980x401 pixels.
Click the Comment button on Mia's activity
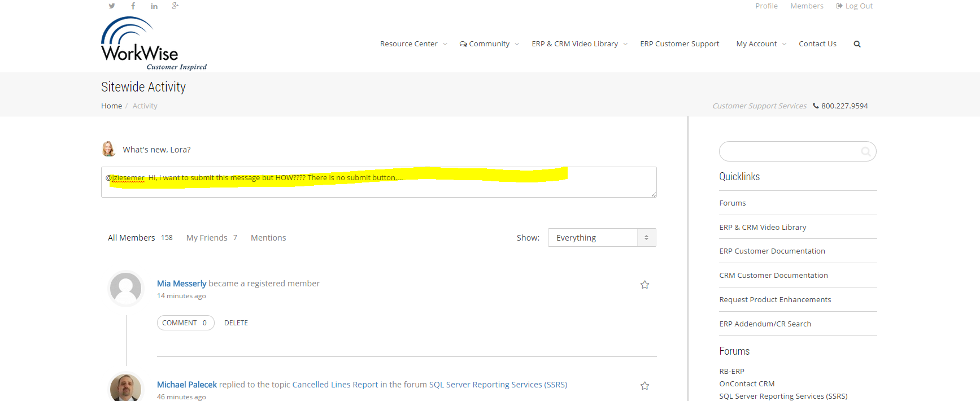[x=185, y=323]
